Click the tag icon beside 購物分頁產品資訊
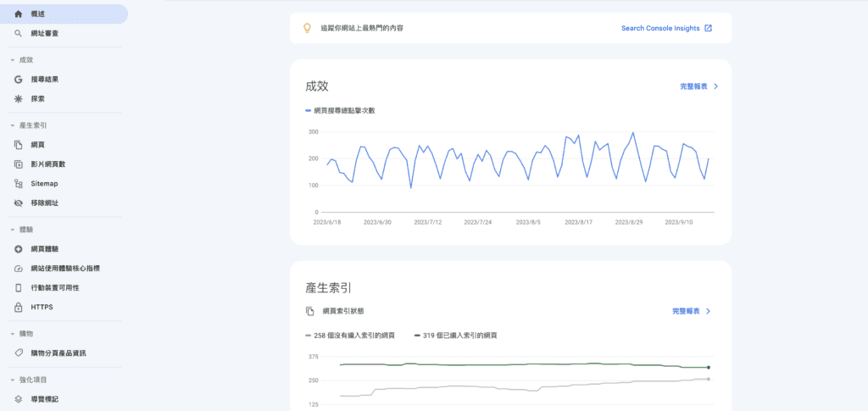The height and width of the screenshot is (411, 868). [x=19, y=353]
